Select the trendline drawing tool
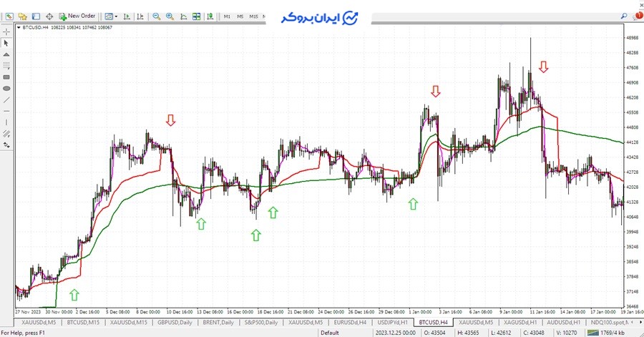The height and width of the screenshot is (337, 644). click(6, 99)
